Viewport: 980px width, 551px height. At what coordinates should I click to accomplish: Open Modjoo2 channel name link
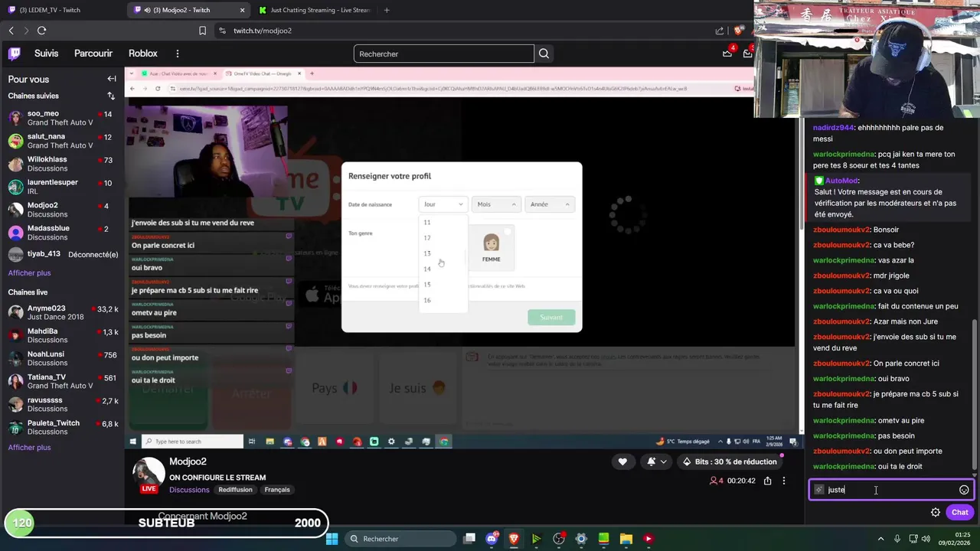[x=188, y=461]
